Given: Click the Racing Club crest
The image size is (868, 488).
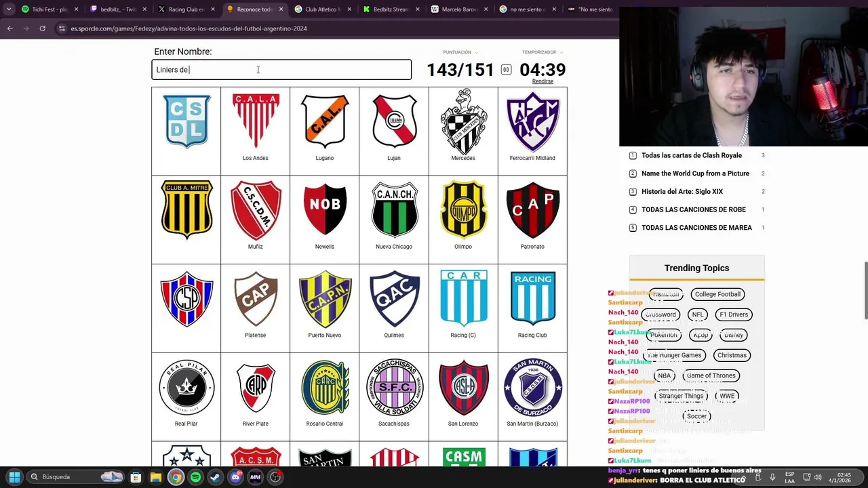Looking at the screenshot, I should [532, 298].
